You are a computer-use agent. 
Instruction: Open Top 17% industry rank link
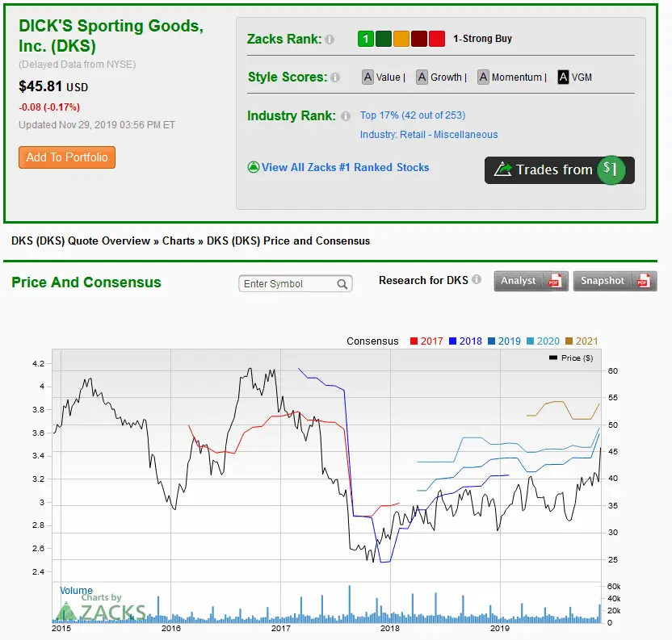pyautogui.click(x=412, y=115)
